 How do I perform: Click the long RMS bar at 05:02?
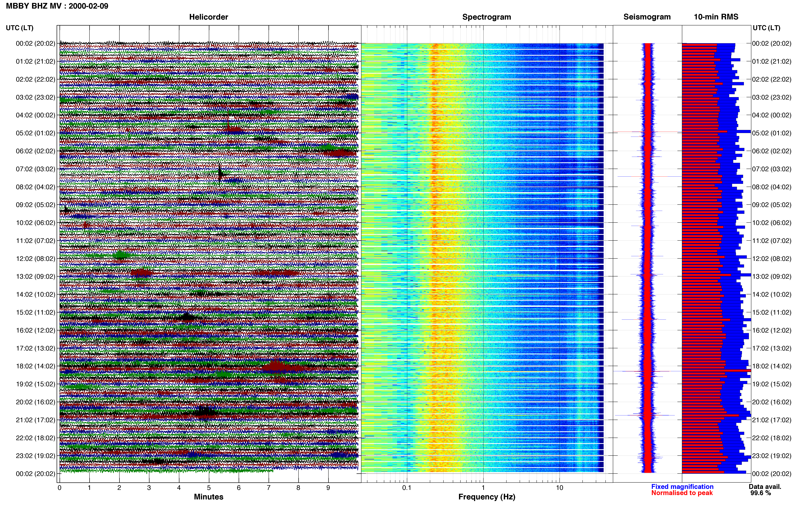716,132
